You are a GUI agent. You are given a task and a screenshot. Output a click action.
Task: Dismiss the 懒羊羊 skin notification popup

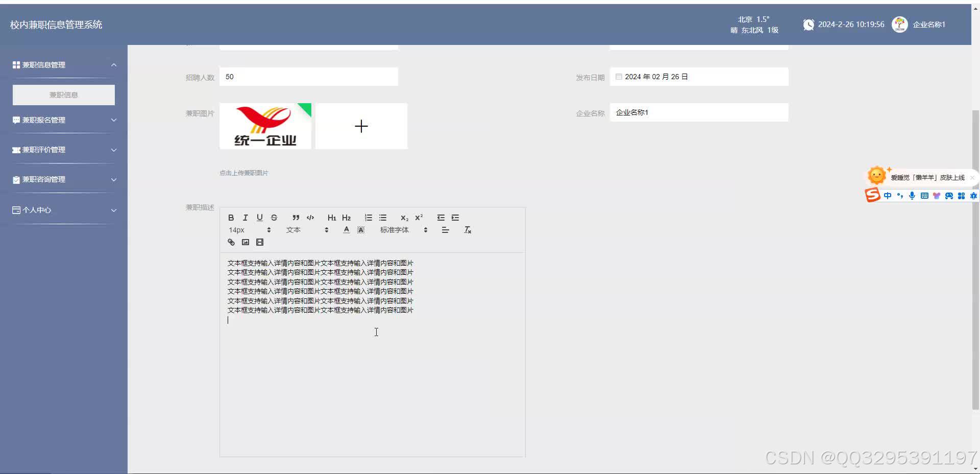[x=973, y=177]
